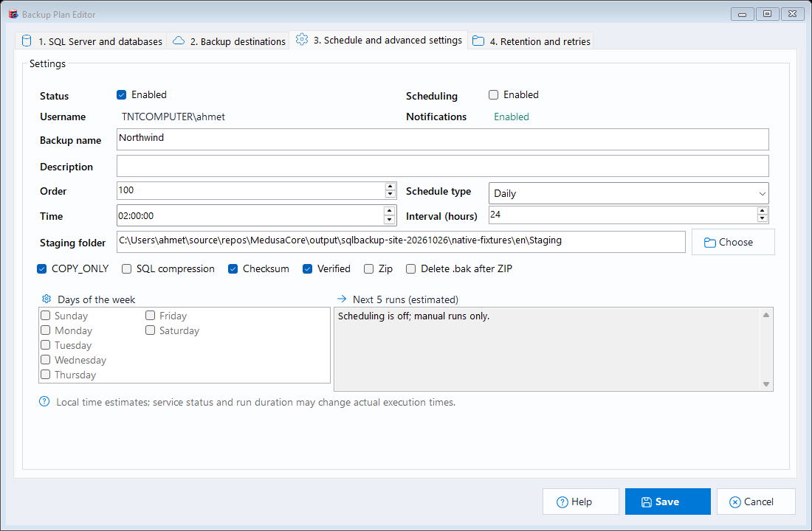Viewport: 812px width, 531px height.
Task: Toggle the Status Enabled checkbox
Action: pos(122,94)
